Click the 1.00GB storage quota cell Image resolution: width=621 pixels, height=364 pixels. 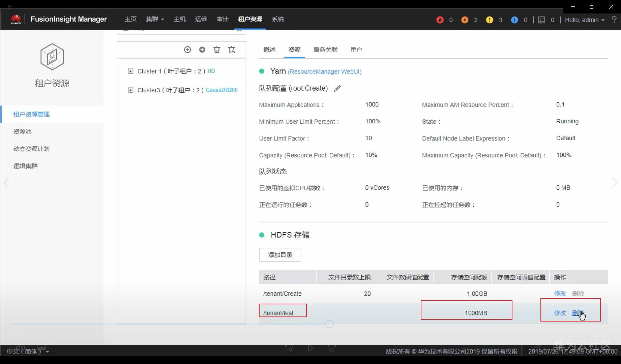click(477, 294)
